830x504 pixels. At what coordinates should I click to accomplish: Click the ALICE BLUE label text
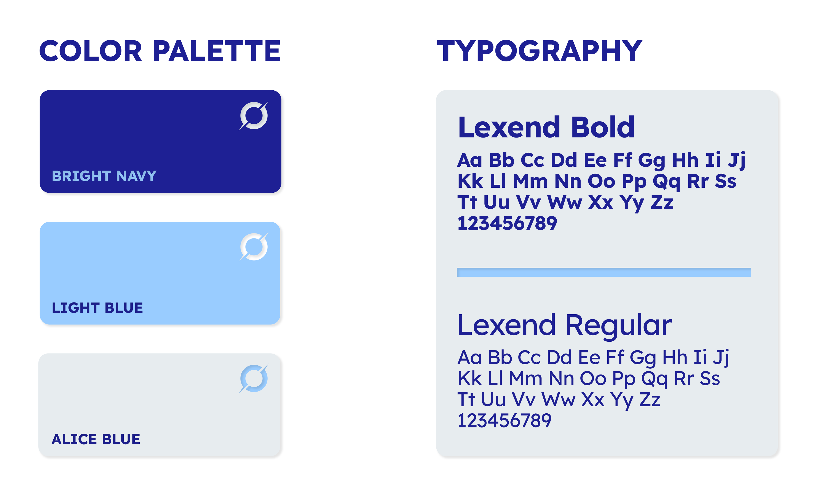[x=96, y=439]
